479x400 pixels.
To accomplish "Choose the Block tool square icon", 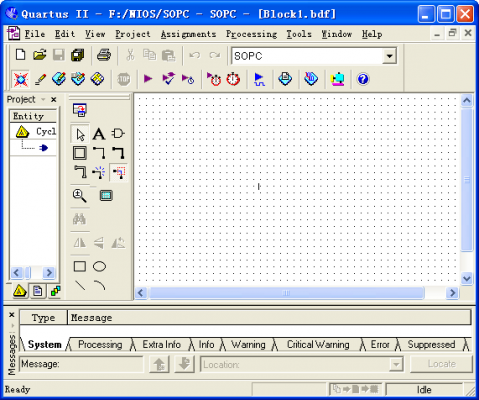I will (79, 153).
